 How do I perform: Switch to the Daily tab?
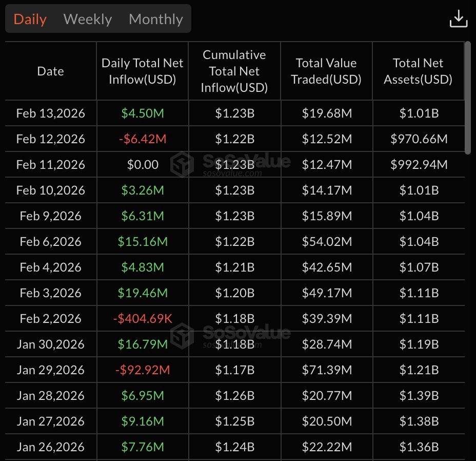(30, 19)
